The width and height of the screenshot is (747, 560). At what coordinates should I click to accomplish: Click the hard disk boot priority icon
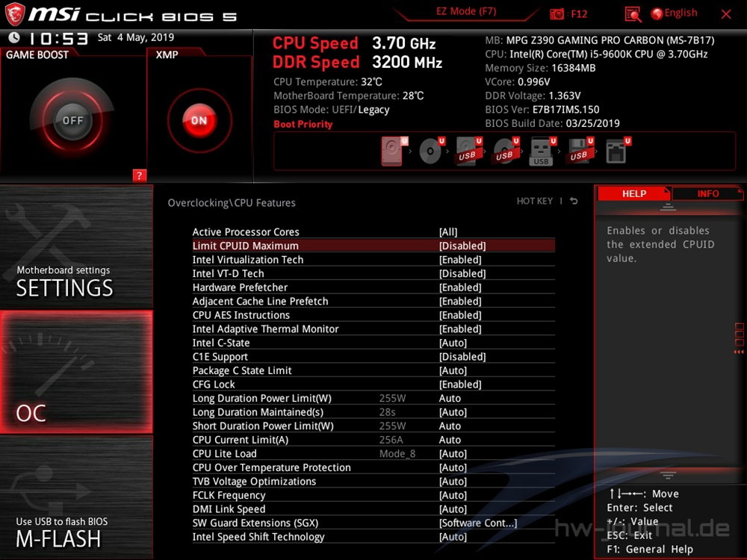(392, 151)
